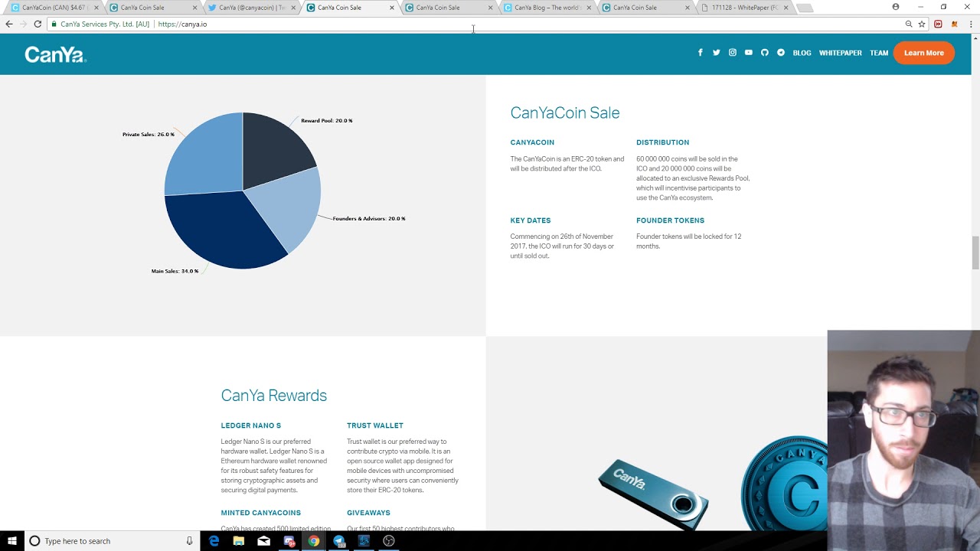Open CanYa's GitHub icon in header
This screenshot has height=551, width=980.
click(765, 53)
